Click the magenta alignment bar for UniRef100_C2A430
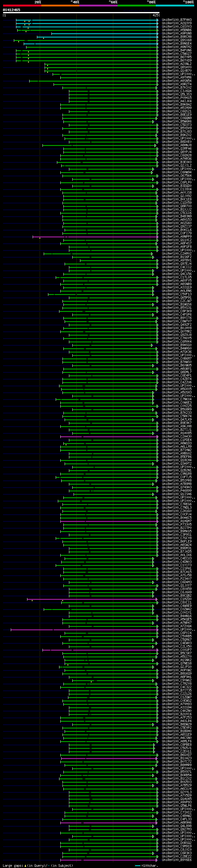Screen dimensions: 197x868 point(110,437)
